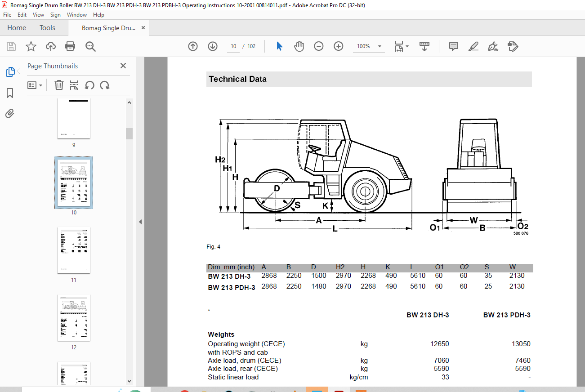
Task: Print the document via printer icon
Action: 70,46
